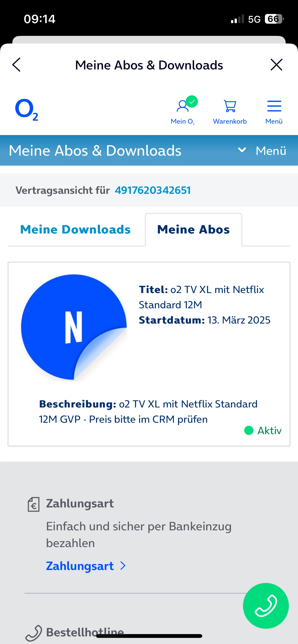Tap the euro document Zahlungsart icon
The height and width of the screenshot is (644, 298).
34,504
